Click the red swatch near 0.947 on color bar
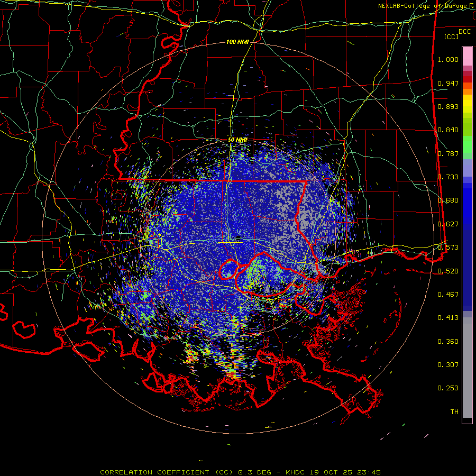Viewport: 476px width, 476px height. [x=467, y=79]
